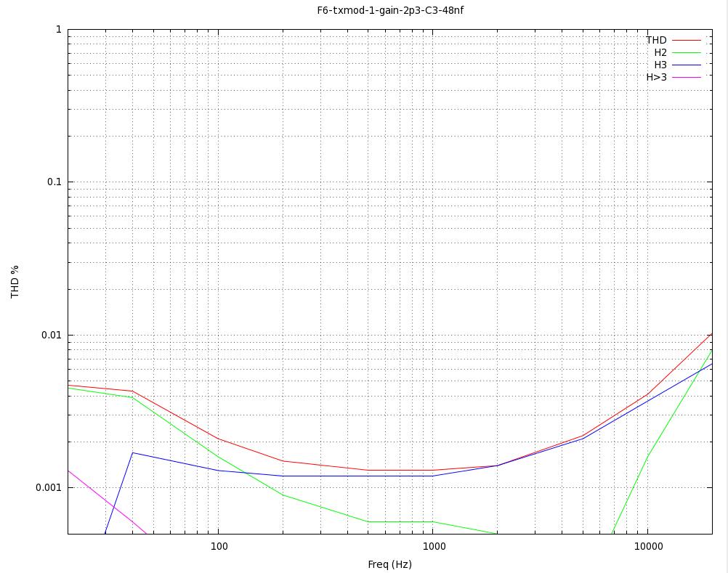
Task: Click the x-axis tick label 1000
Action: pyautogui.click(x=434, y=547)
